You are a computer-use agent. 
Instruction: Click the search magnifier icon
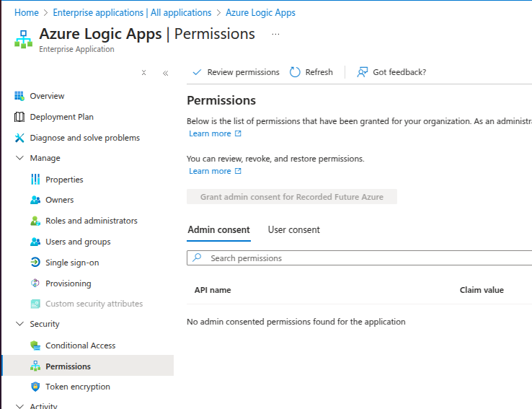pos(197,258)
